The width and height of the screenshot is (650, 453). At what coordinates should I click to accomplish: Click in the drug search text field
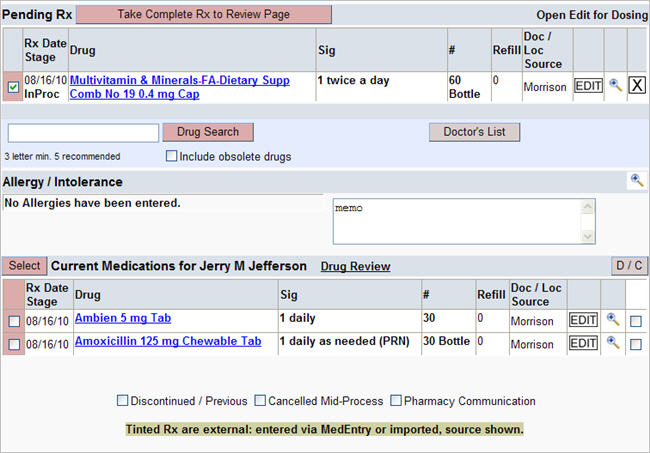(x=83, y=133)
